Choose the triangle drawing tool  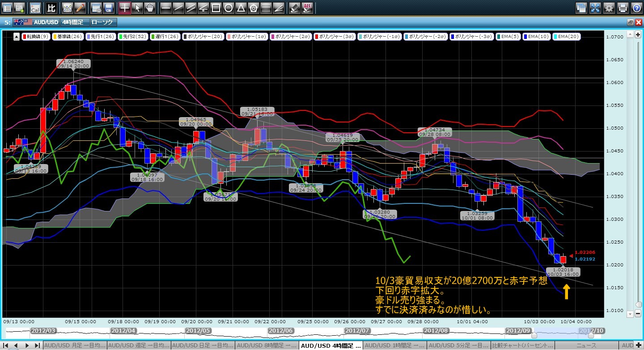(241, 8)
